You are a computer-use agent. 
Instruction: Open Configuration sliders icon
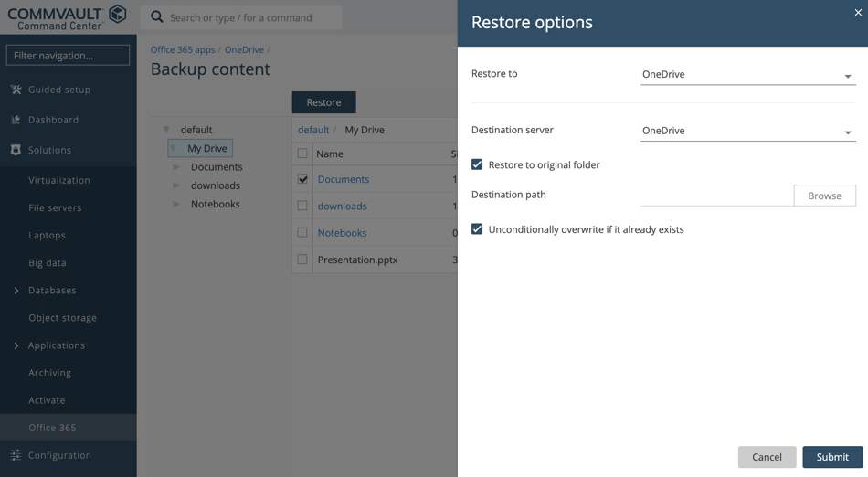(x=16, y=455)
